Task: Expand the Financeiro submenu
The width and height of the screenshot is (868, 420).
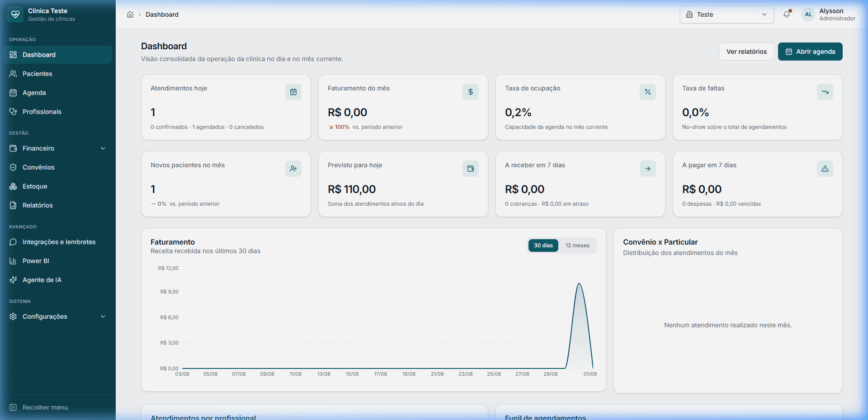Action: pos(58,148)
